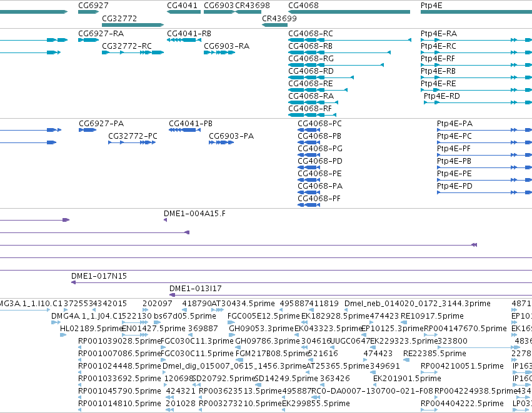532x413 pixels.
Task: Select transcript Ptp4E-RA
Action: coord(476,40)
